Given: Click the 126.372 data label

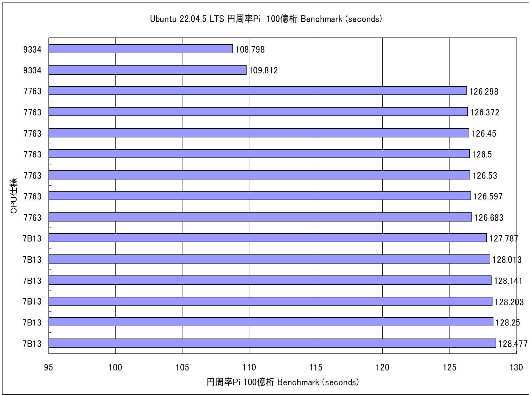Looking at the screenshot, I should point(484,112).
